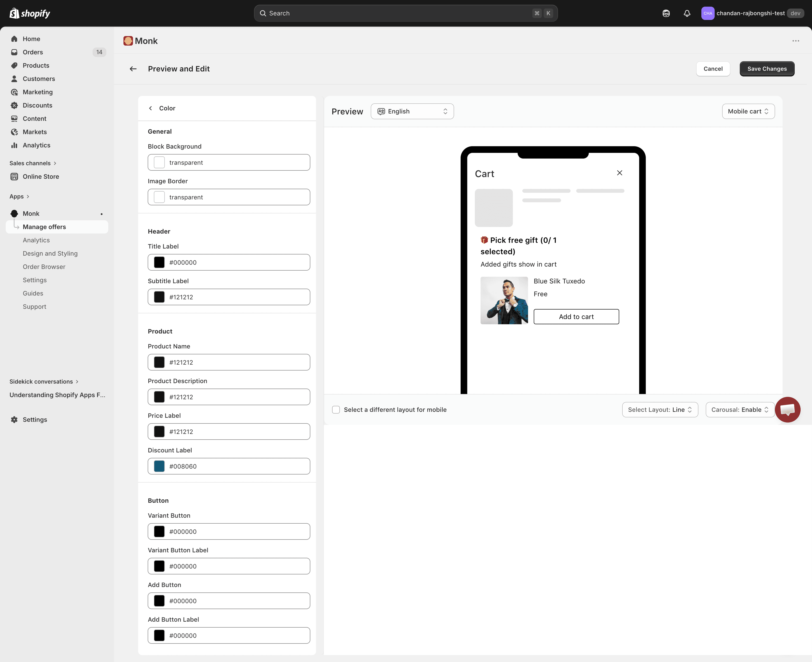Open the Sidekick assistant icon
The image size is (812, 662).
point(666,13)
